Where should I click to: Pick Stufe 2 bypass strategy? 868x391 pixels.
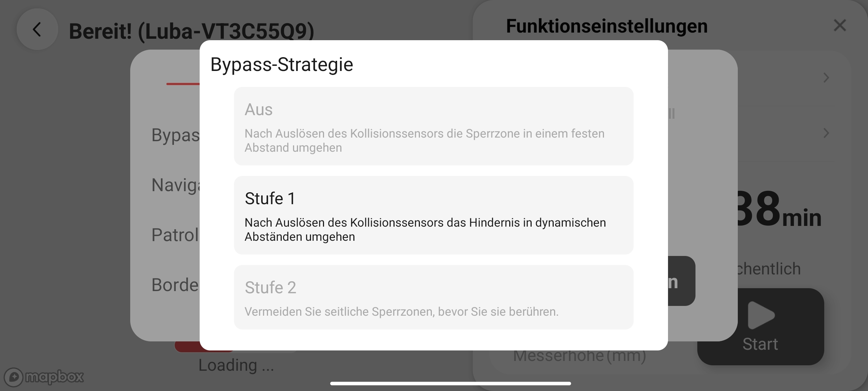[434, 297]
